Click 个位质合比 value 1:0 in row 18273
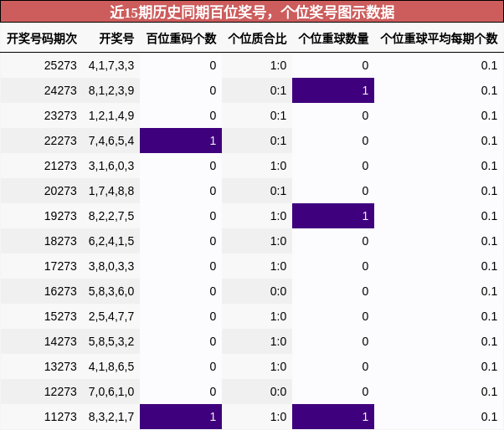The width and height of the screenshot is (504, 430). point(278,241)
